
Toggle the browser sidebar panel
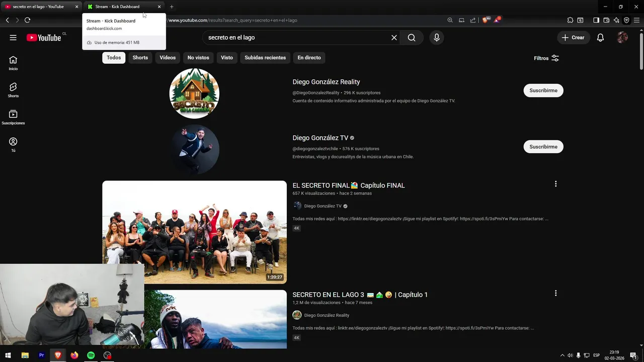[x=596, y=20]
